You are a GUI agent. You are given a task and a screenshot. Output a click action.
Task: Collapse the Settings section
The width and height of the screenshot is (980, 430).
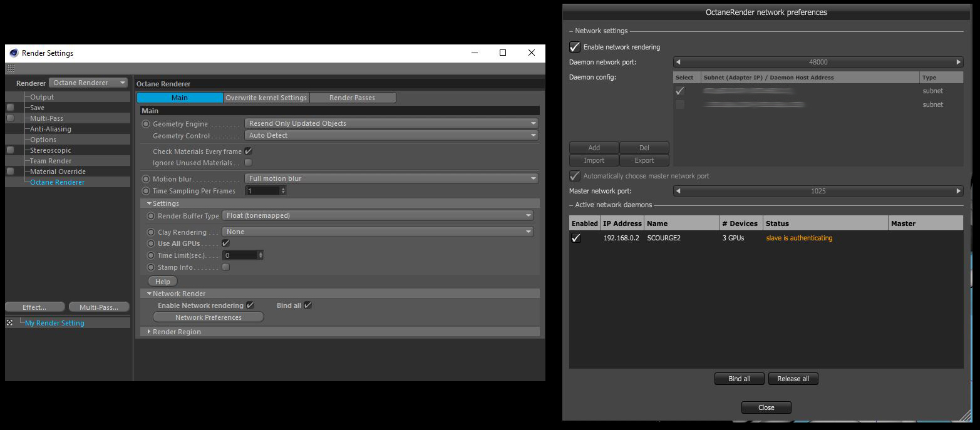(150, 203)
